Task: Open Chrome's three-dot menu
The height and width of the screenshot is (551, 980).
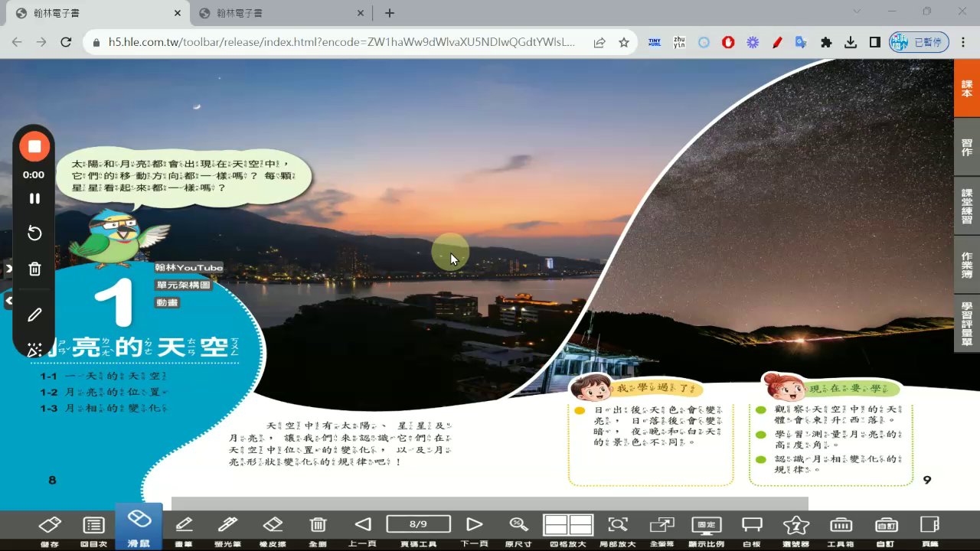Action: tap(963, 43)
